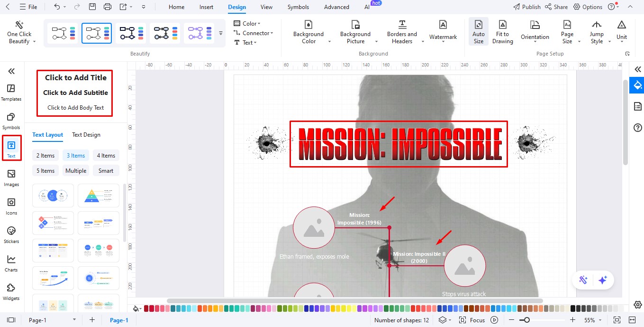
Task: Open the page panel icon in the right sidebar
Action: point(637,106)
